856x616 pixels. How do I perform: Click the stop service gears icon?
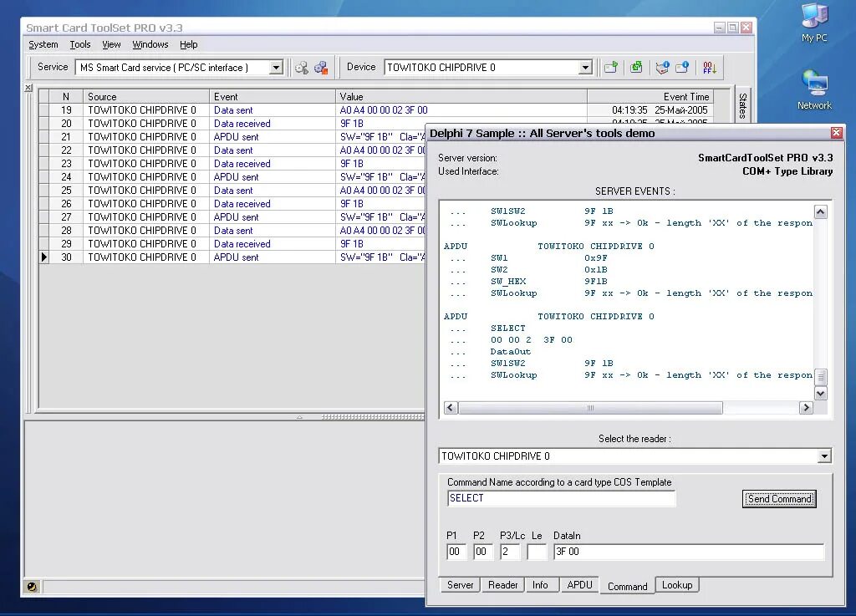click(321, 68)
